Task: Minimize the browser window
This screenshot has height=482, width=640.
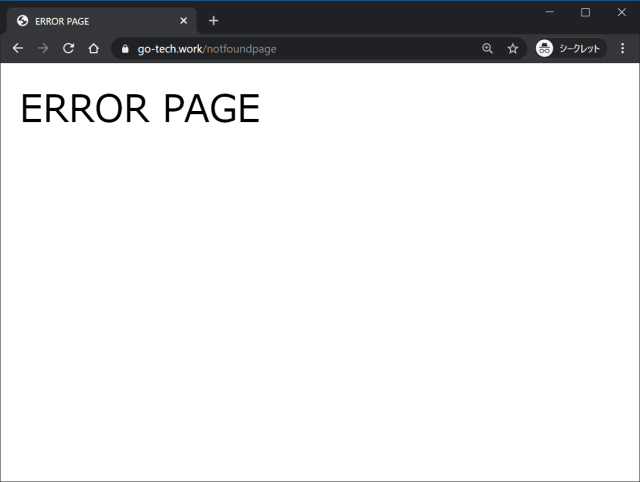Action: coord(550,12)
